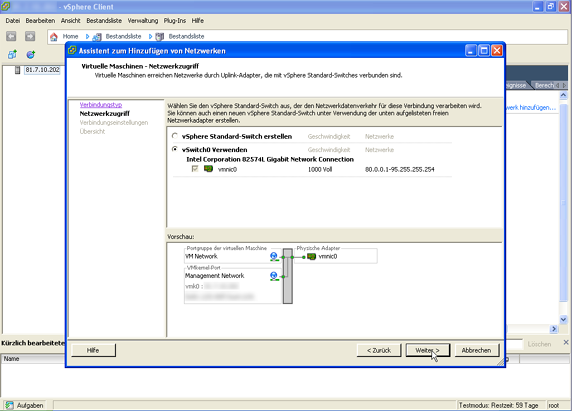Expand the second breadcrumb arrow after Bestandsliste
Image resolution: width=572 pixels, height=411 pixels.
click(x=150, y=36)
